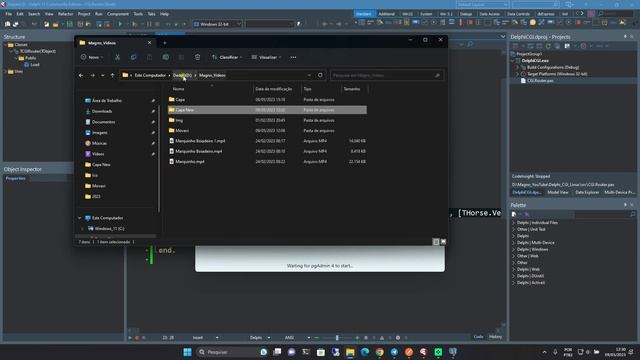Expand Target Platforms (Windows 32-bit) node
The width and height of the screenshot is (640, 360).
(x=517, y=74)
